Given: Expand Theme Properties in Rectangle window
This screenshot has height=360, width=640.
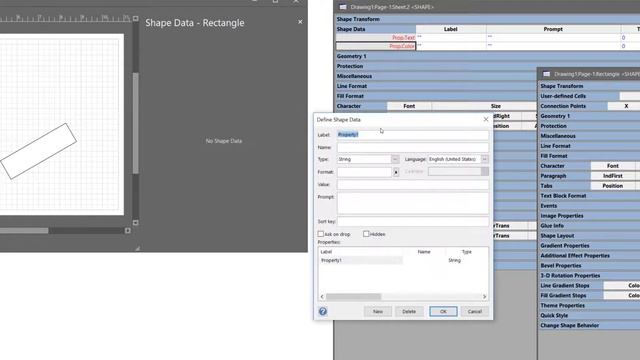Looking at the screenshot, I should (562, 306).
